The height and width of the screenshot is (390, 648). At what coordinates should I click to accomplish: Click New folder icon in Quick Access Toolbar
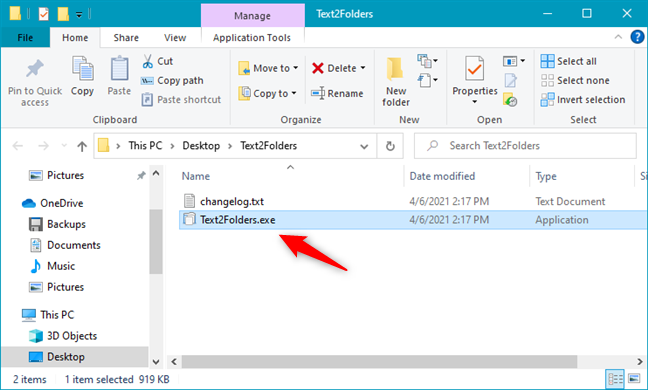coord(63,14)
